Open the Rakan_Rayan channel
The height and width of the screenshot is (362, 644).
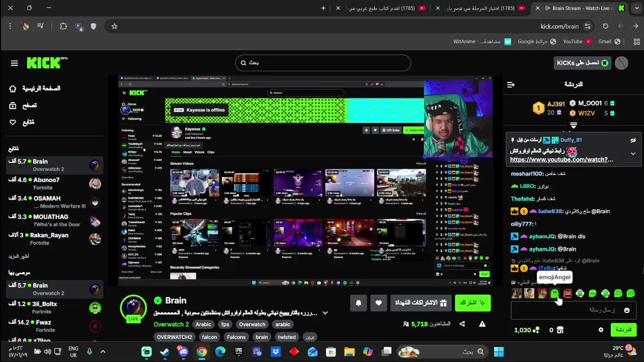(x=54, y=239)
